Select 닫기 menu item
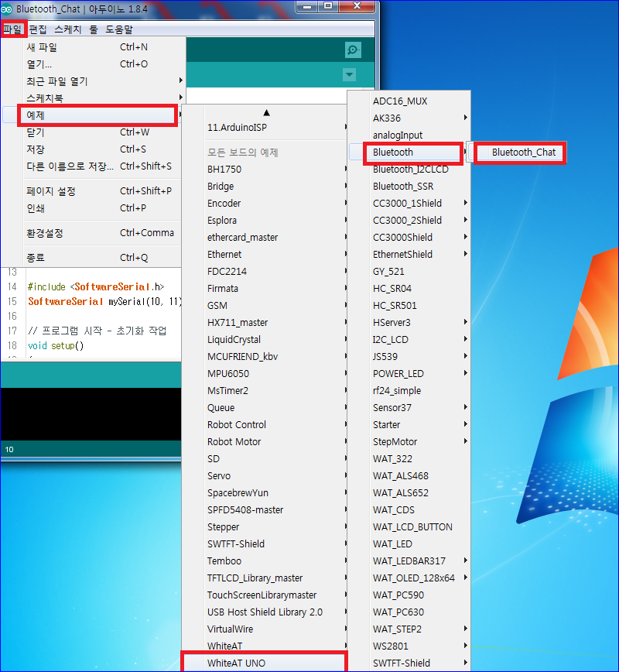The width and height of the screenshot is (619, 672). 93,132
